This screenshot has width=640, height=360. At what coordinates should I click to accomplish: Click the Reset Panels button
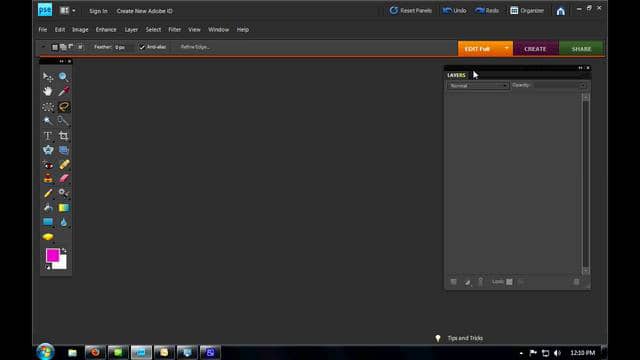[411, 11]
